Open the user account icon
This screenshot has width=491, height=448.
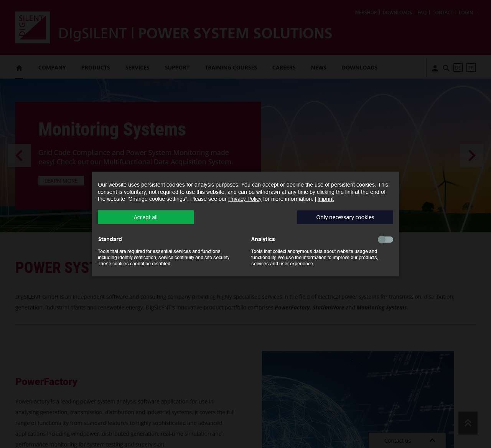435,68
